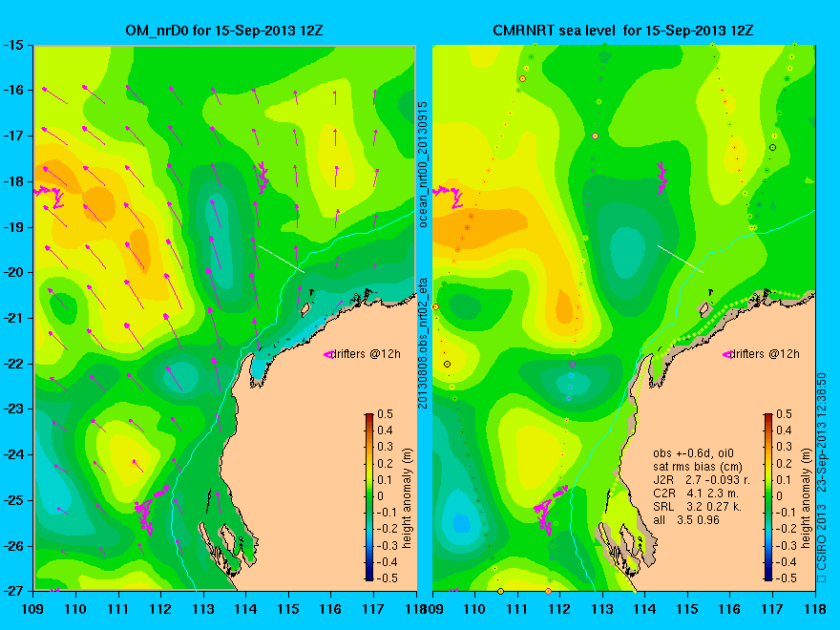Click the -19 latitude tick label

click(x=12, y=227)
